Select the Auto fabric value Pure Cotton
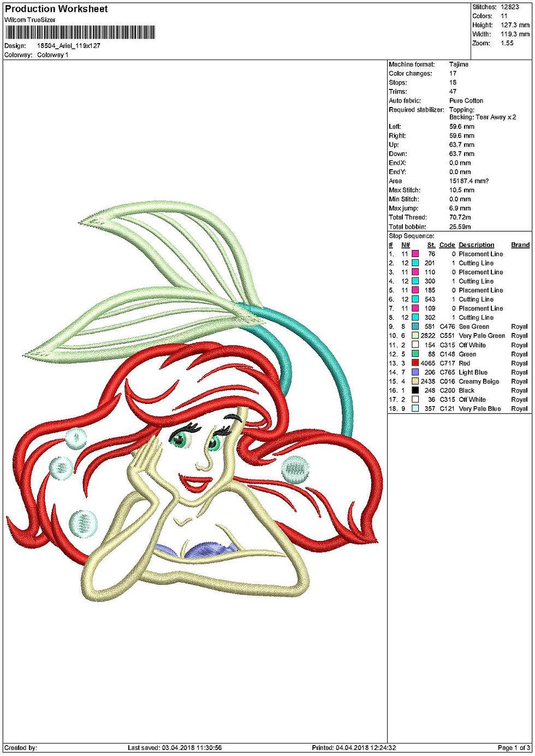Viewport: 535px width, 756px height. pos(466,100)
